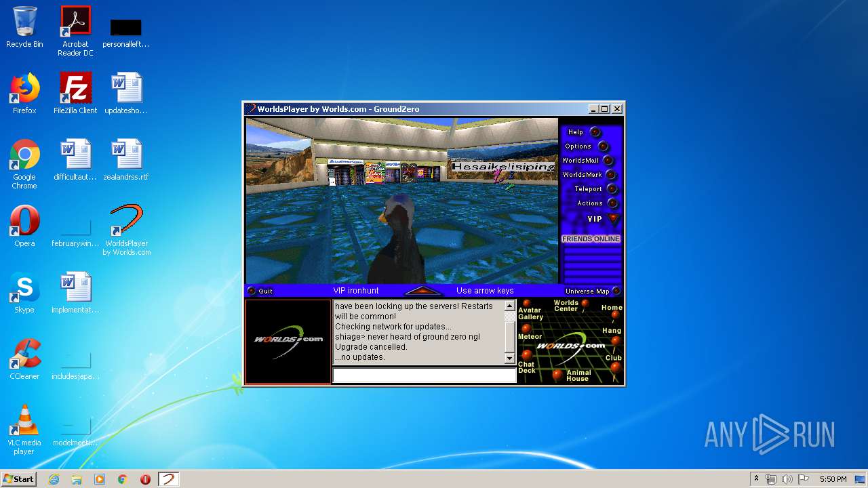Open the FileZilla Client desktop icon
This screenshot has width=868, height=488.
(x=75, y=94)
